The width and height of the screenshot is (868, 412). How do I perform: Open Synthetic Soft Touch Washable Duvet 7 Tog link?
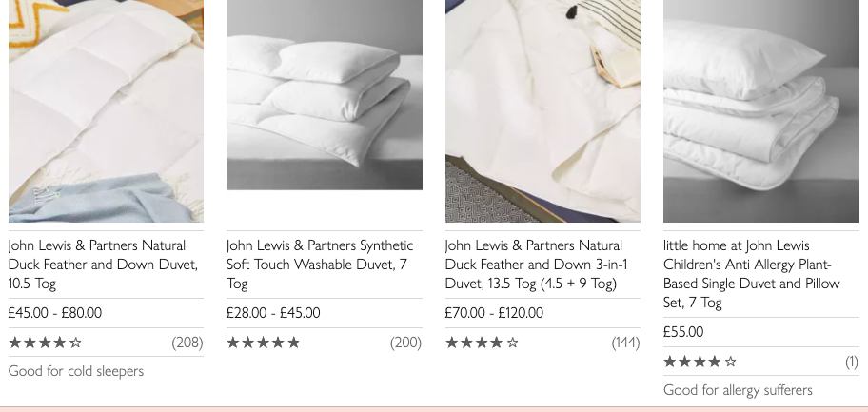(x=320, y=265)
